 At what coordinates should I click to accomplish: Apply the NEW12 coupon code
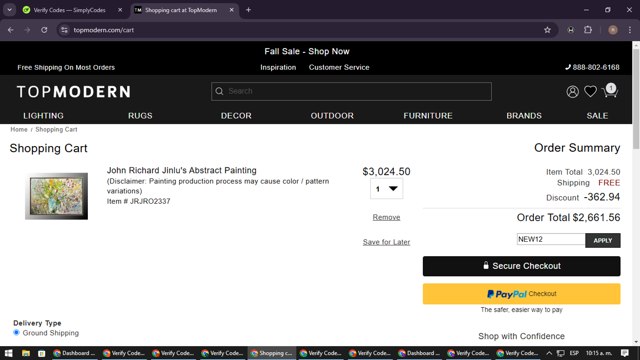click(602, 240)
